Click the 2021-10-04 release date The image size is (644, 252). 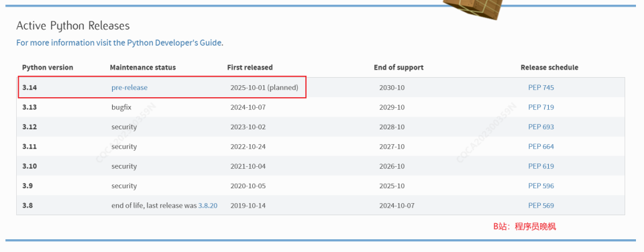(248, 166)
